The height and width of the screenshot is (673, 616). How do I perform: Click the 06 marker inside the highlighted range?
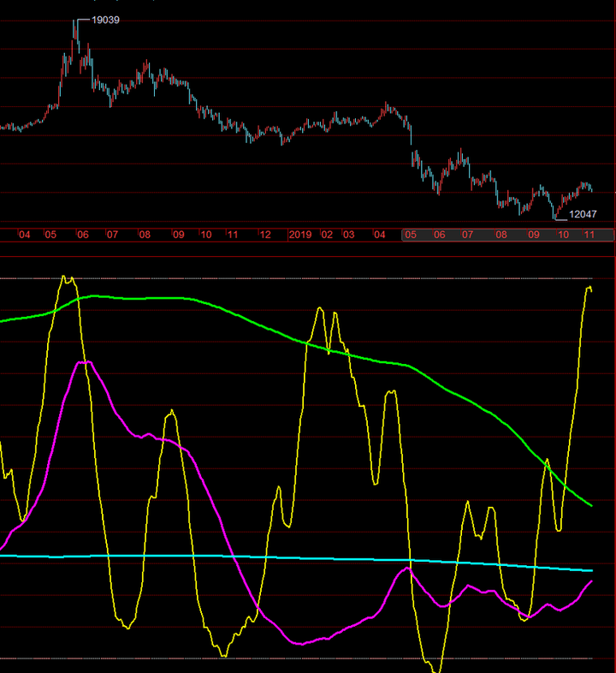[x=439, y=235]
